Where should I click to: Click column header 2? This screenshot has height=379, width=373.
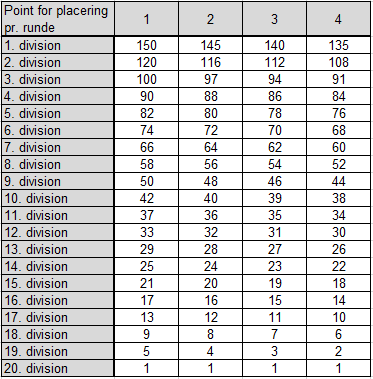tap(210, 19)
